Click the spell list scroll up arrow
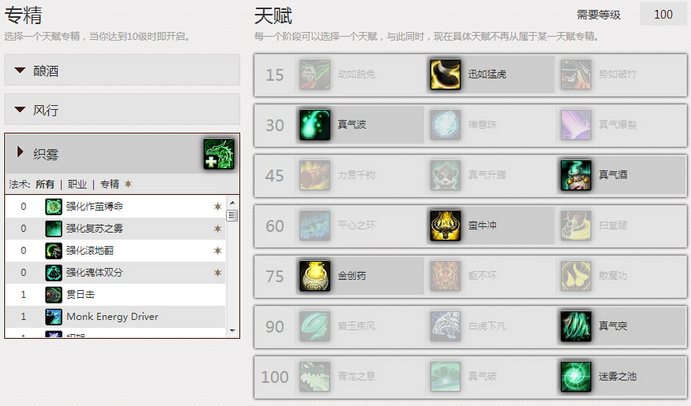This screenshot has width=691, height=406. 232,202
